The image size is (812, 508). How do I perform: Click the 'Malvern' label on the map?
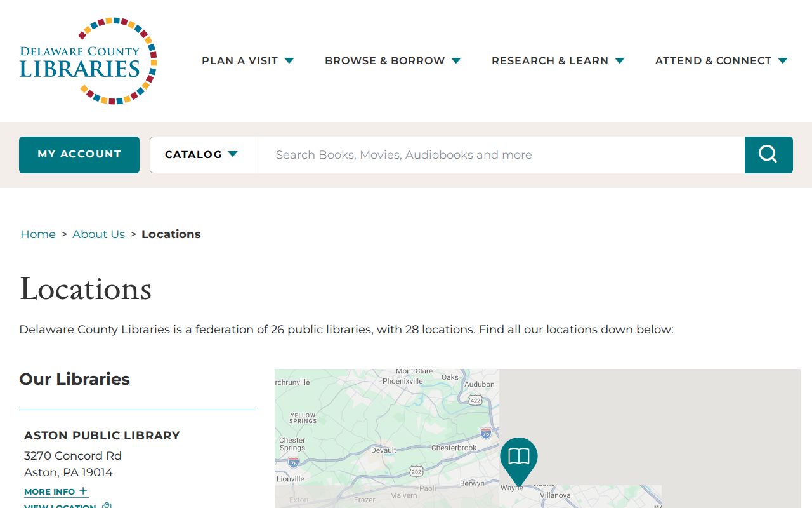click(x=403, y=495)
